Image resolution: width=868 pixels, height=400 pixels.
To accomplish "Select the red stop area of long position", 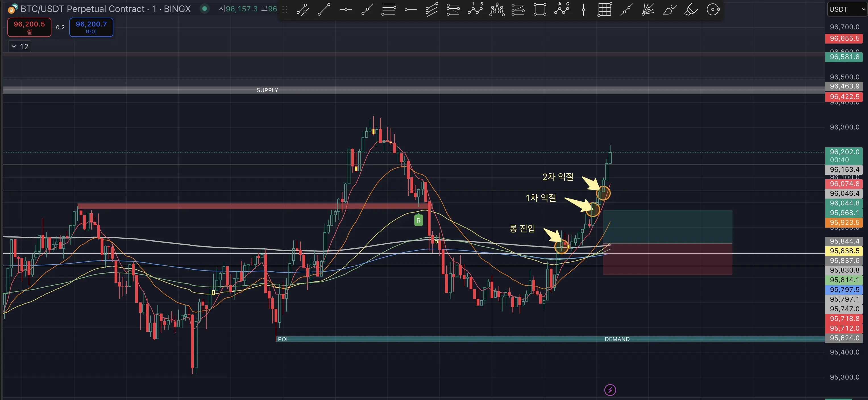I will click(667, 259).
